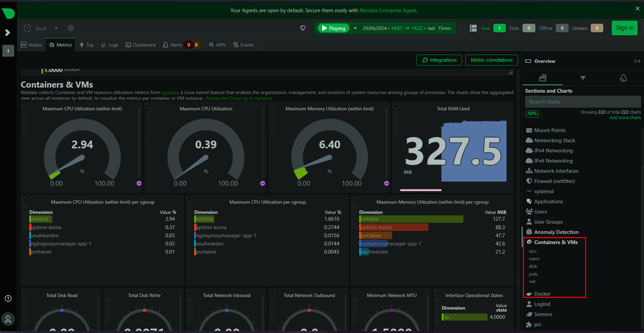Open Metric correlations
This screenshot has width=644, height=333.
[491, 60]
